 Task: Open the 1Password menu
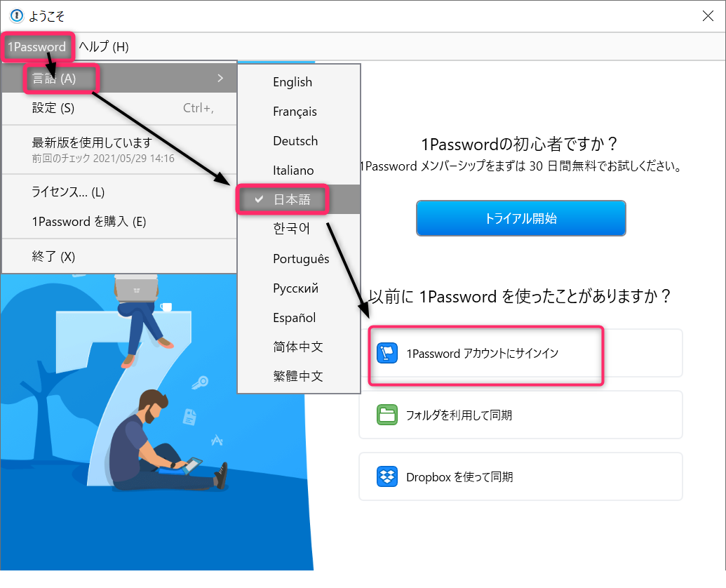37,47
